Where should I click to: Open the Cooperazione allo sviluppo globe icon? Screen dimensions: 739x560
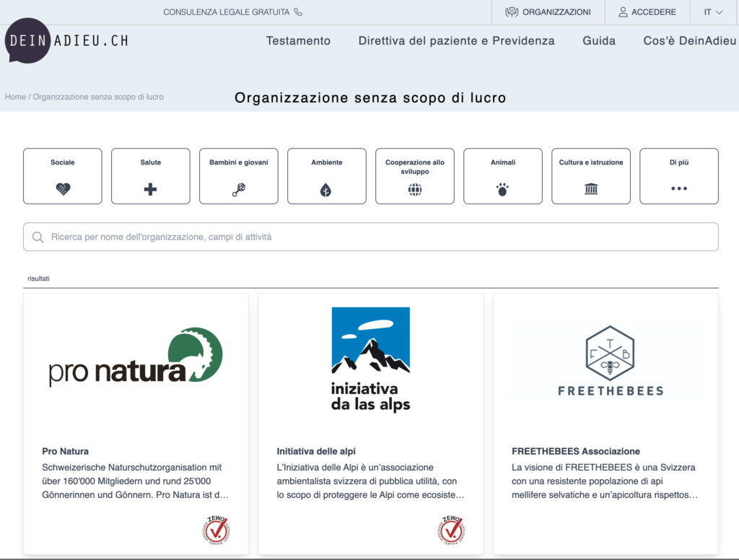click(414, 191)
